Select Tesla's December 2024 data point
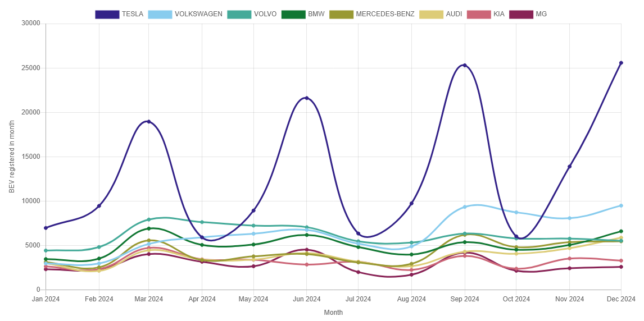The image size is (644, 321). click(x=621, y=63)
